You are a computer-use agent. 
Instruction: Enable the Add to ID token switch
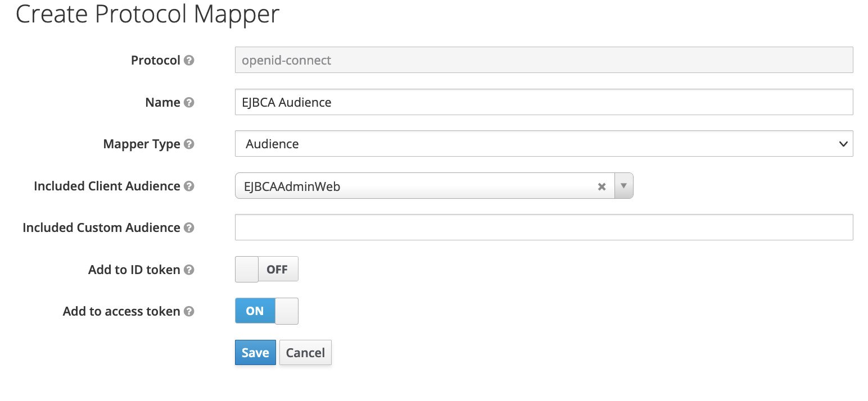tap(266, 270)
